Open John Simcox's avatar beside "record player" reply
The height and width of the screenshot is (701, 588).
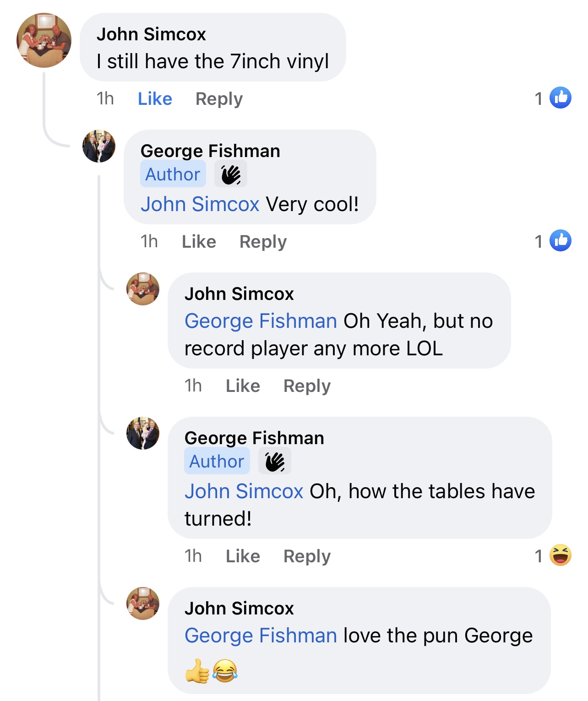click(143, 289)
